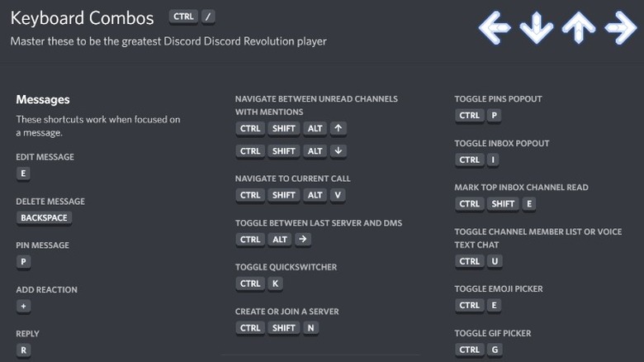Click the I key under Toggle Inbox Popout

[x=494, y=160]
